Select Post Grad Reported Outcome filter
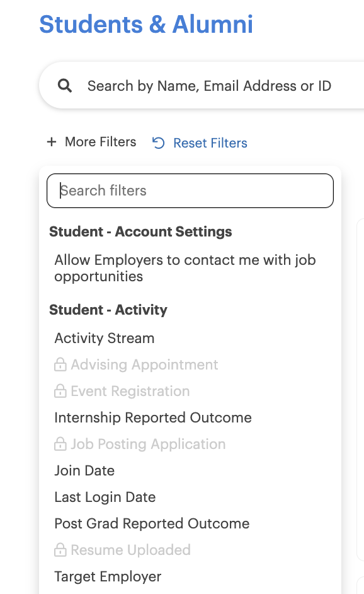The height and width of the screenshot is (594, 364). [152, 523]
